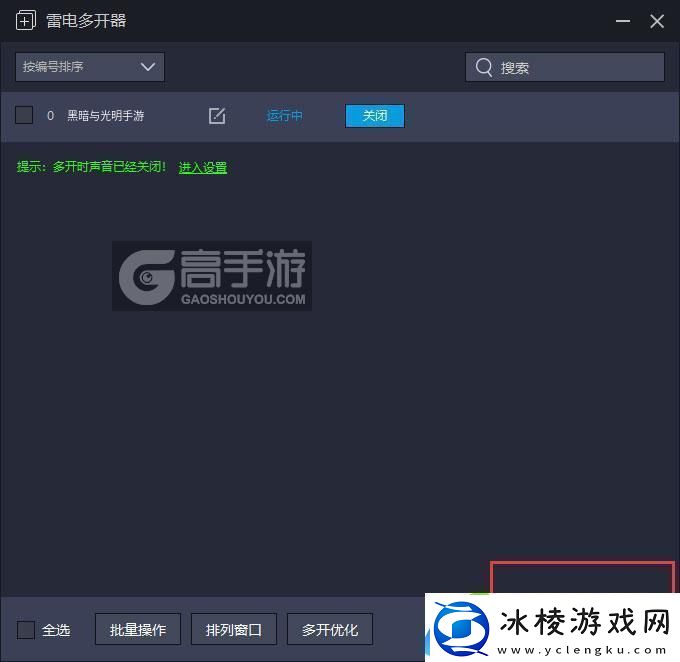
Task: Click the 雷电多开器 app logo icon
Action: pos(26,20)
